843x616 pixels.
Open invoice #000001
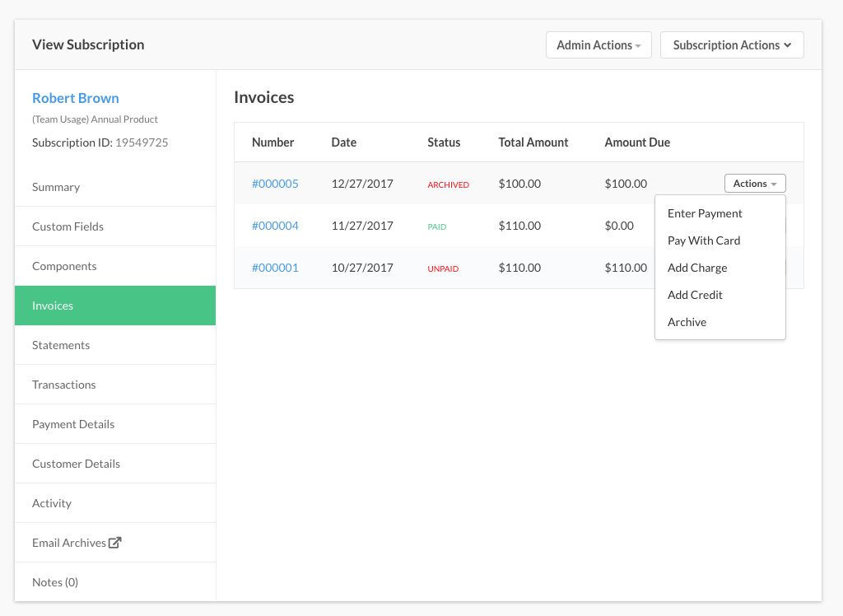coord(275,268)
